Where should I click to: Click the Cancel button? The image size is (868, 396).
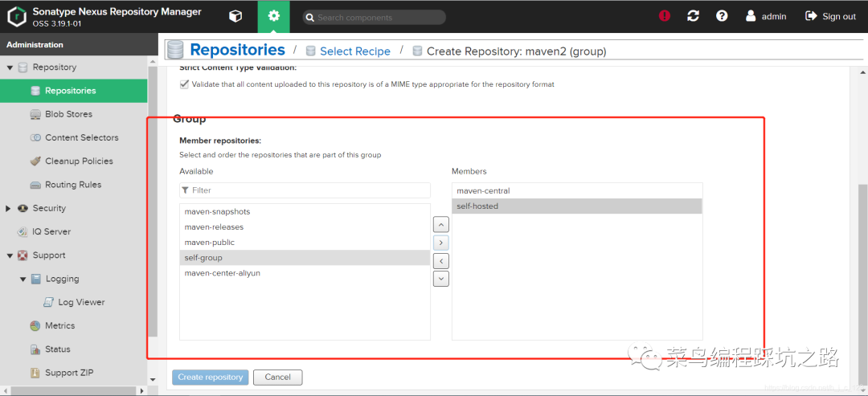pyautogui.click(x=278, y=378)
